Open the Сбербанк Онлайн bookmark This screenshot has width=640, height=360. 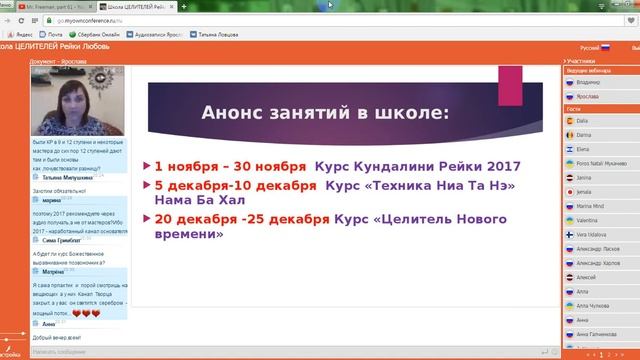click(95, 35)
